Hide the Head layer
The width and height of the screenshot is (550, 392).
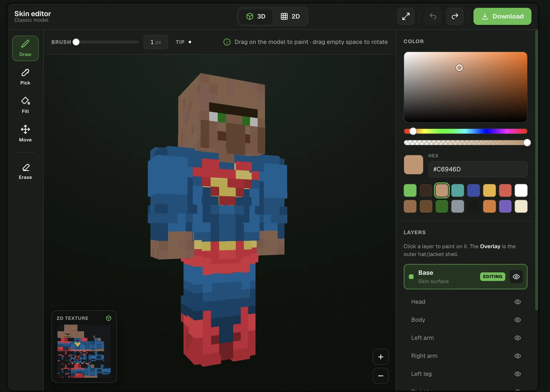point(517,302)
